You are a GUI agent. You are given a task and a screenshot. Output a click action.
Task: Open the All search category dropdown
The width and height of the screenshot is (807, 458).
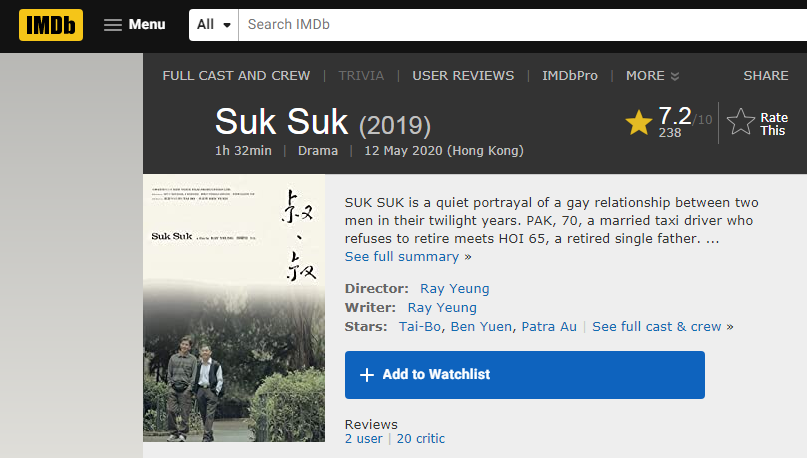(x=214, y=24)
